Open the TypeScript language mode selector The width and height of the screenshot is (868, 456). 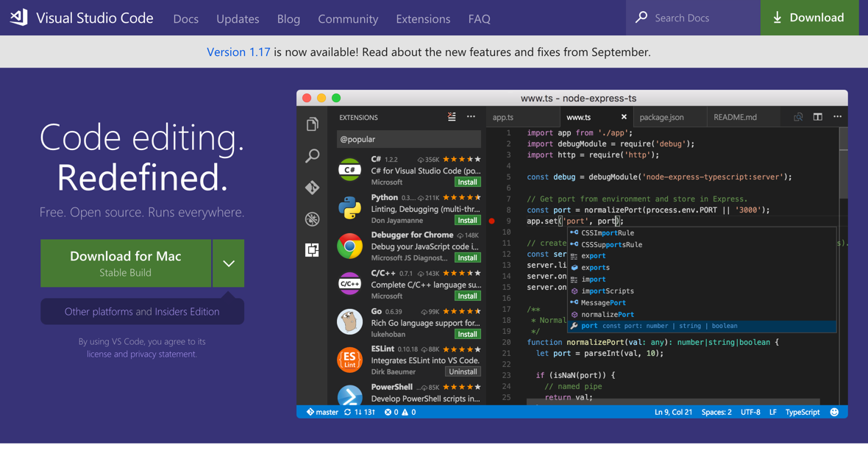pos(802,413)
